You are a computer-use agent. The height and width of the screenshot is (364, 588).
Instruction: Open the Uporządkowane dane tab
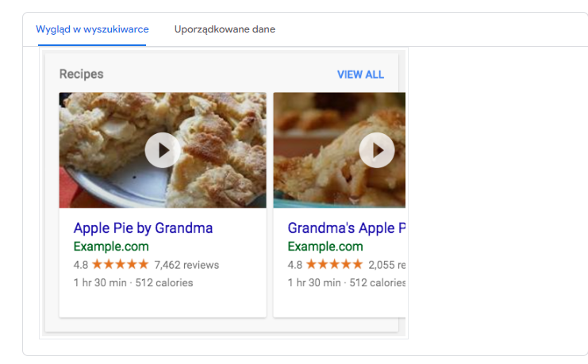pos(225,29)
